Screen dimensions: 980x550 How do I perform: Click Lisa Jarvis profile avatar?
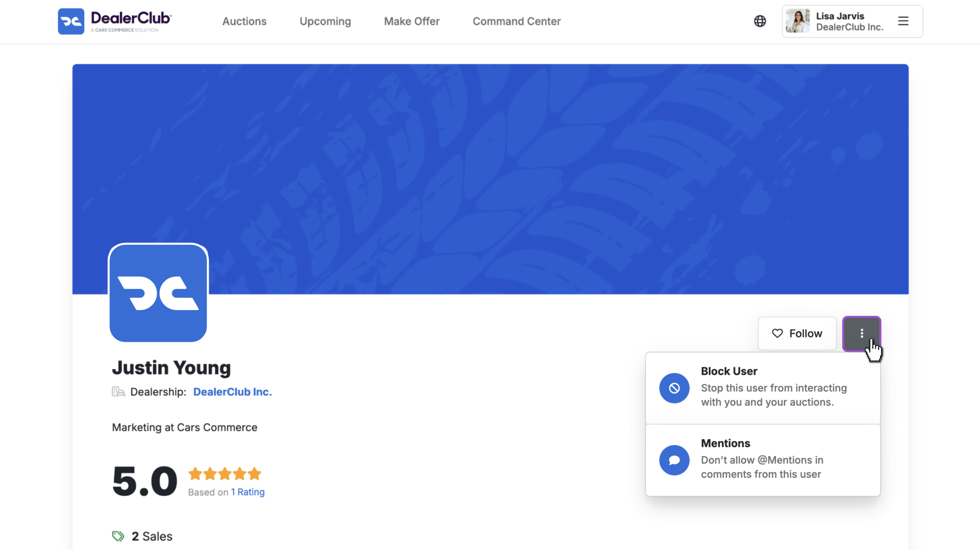[798, 21]
